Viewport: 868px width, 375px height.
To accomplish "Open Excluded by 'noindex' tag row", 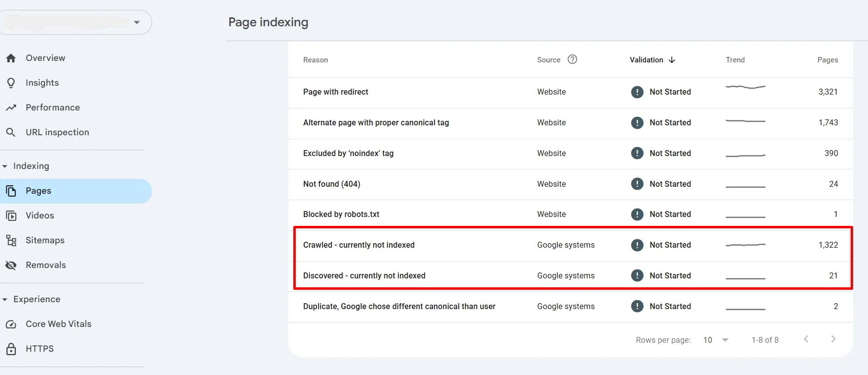I will 570,154.
